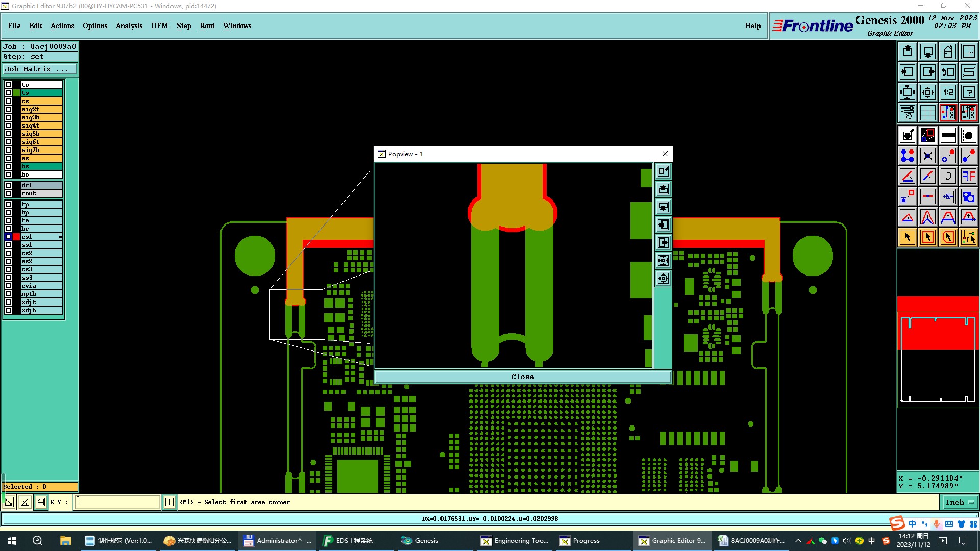980x551 pixels.
Task: Click the rotate feature tool icon
Action: tap(948, 176)
